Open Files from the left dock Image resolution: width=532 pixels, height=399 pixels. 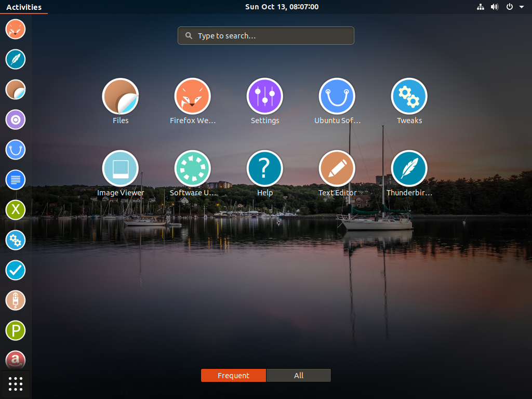click(x=15, y=89)
